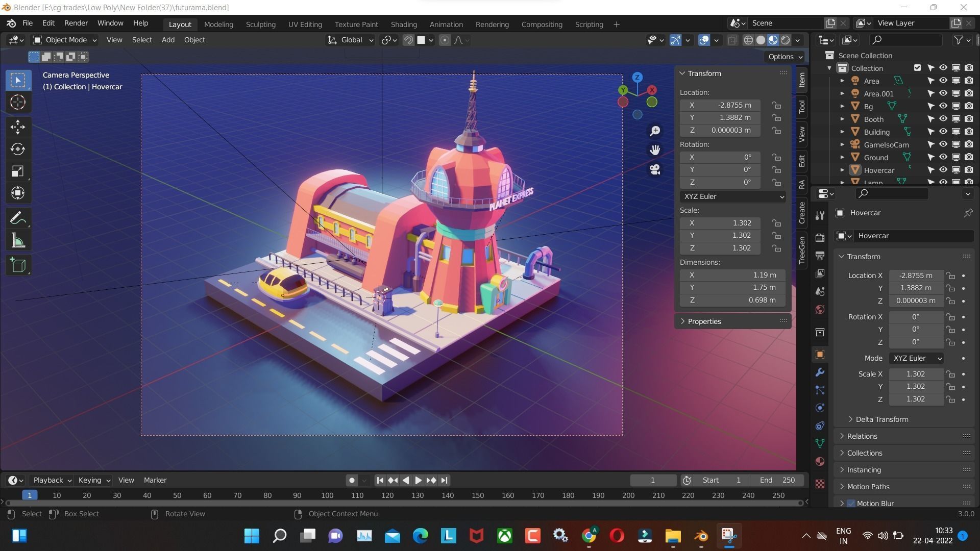
Task: Open the Object properties orange square tab
Action: click(820, 355)
